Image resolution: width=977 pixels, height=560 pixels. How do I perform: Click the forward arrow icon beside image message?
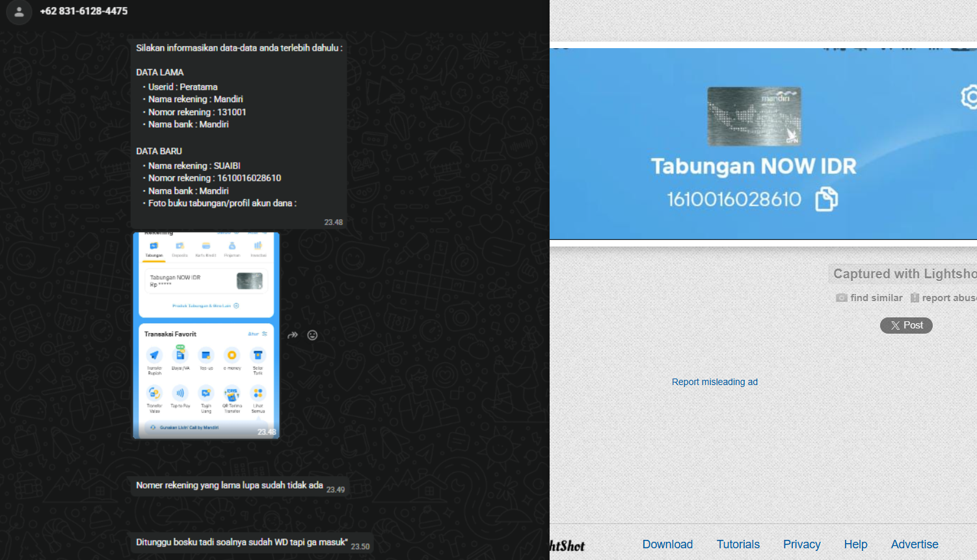click(x=293, y=335)
